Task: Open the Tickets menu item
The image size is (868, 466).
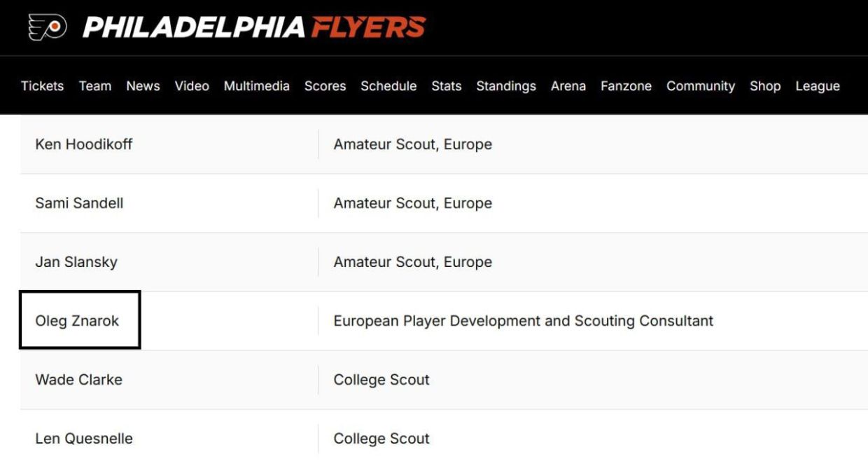Action: tap(42, 86)
